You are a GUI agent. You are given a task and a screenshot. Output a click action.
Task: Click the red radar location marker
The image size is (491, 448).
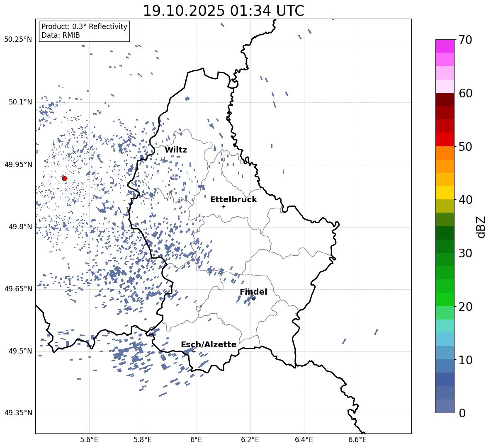click(x=64, y=179)
